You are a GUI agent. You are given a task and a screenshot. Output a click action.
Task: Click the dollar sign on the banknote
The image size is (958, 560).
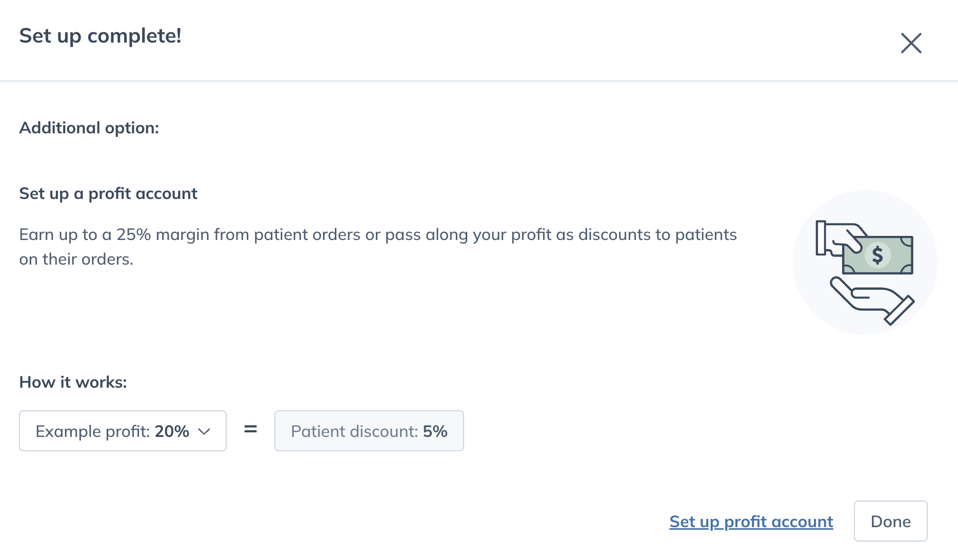tap(877, 255)
